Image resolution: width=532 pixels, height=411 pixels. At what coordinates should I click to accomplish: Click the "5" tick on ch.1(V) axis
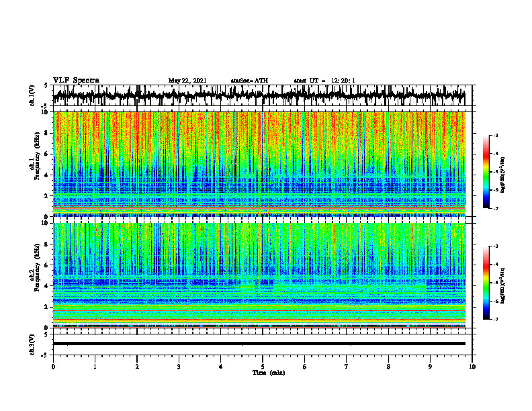click(46, 85)
